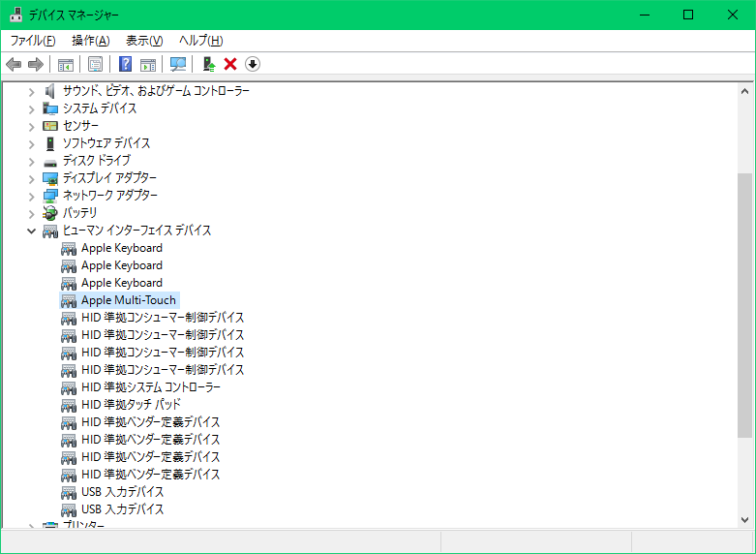Image resolution: width=756 pixels, height=554 pixels.
Task: Click the icon beside システム デバイス
Action: coord(50,108)
